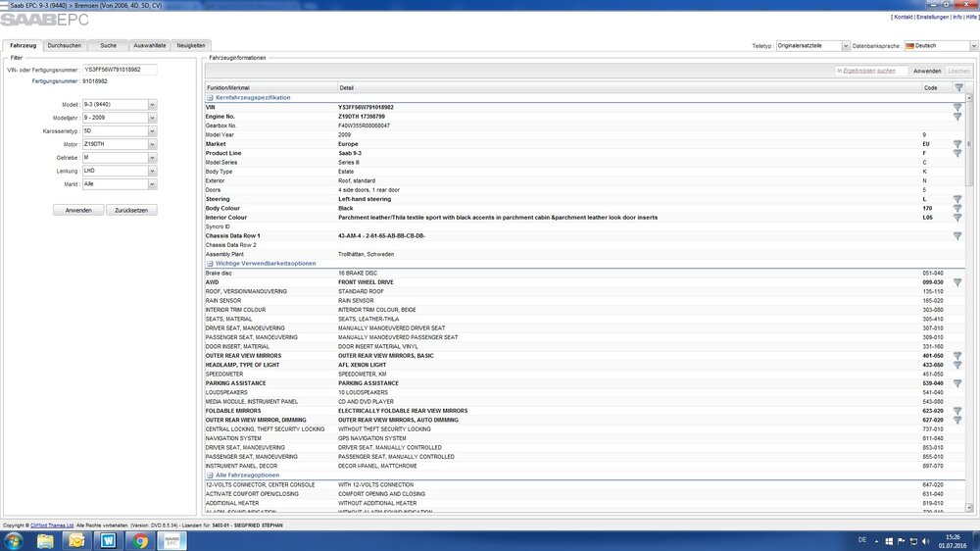Collapse Wichtige Verwendbarkeitsoptionen section
The height and width of the screenshot is (551, 980).
tap(210, 264)
